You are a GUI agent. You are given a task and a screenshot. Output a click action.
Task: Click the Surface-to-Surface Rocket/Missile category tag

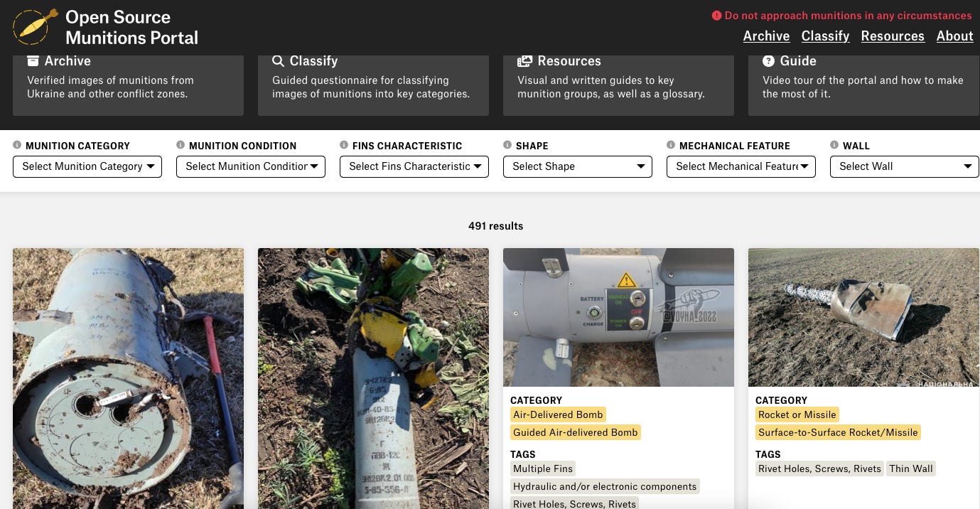point(838,432)
